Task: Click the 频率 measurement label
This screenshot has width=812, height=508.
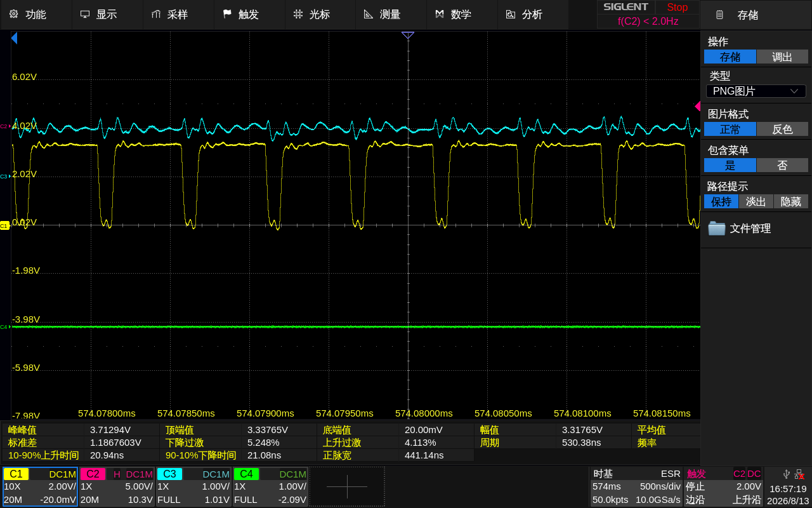Action: pyautogui.click(x=646, y=443)
